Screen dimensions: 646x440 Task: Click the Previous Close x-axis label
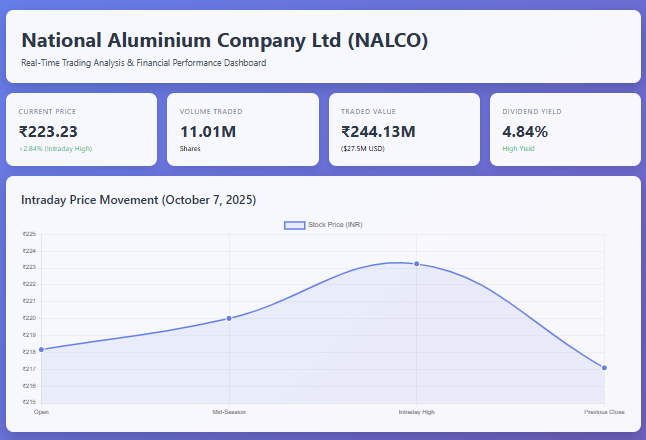[604, 412]
